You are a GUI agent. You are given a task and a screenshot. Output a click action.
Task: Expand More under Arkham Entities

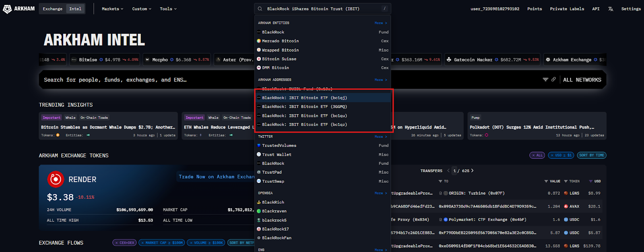[381, 23]
